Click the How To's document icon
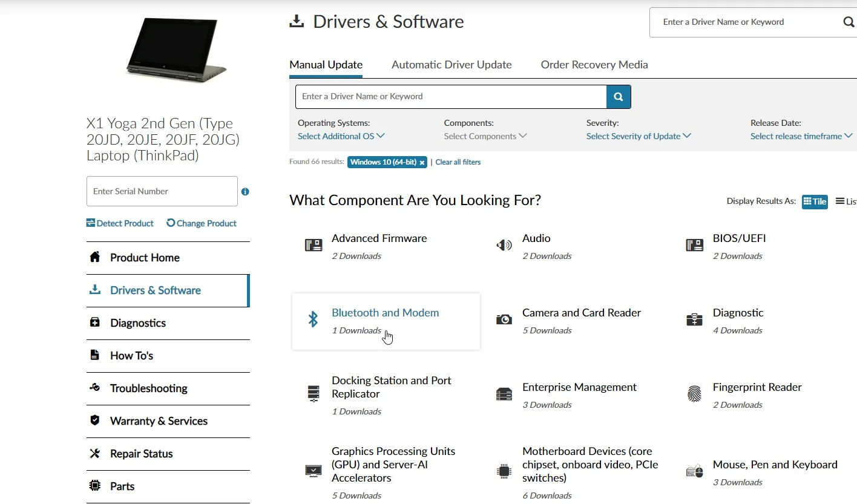This screenshot has height=504, width=857. [x=94, y=355]
